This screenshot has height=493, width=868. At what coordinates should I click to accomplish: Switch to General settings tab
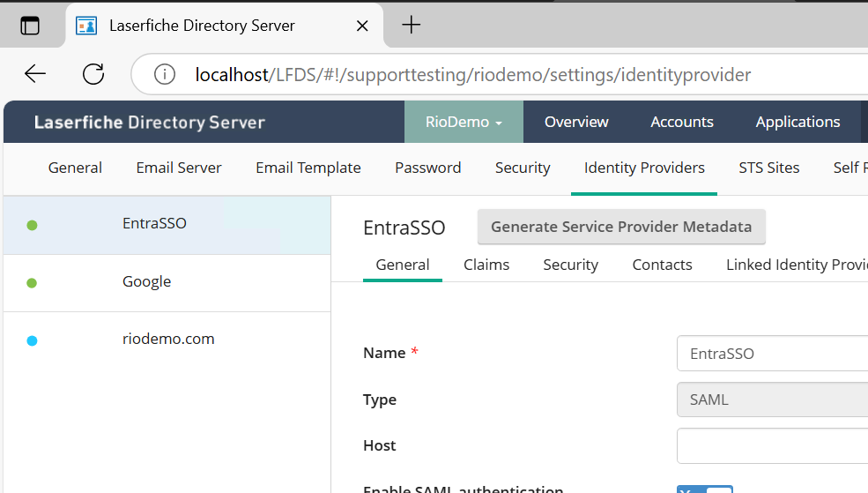click(75, 168)
